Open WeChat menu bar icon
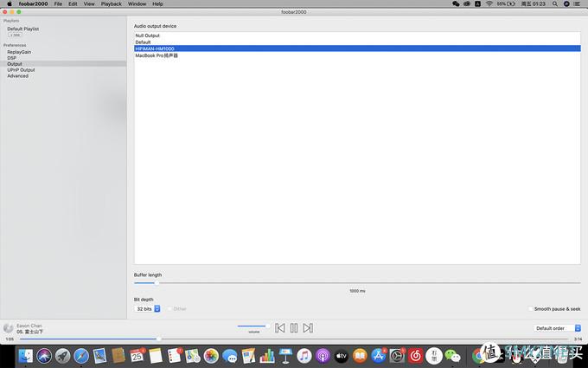This screenshot has height=368, width=588. tap(456, 3)
